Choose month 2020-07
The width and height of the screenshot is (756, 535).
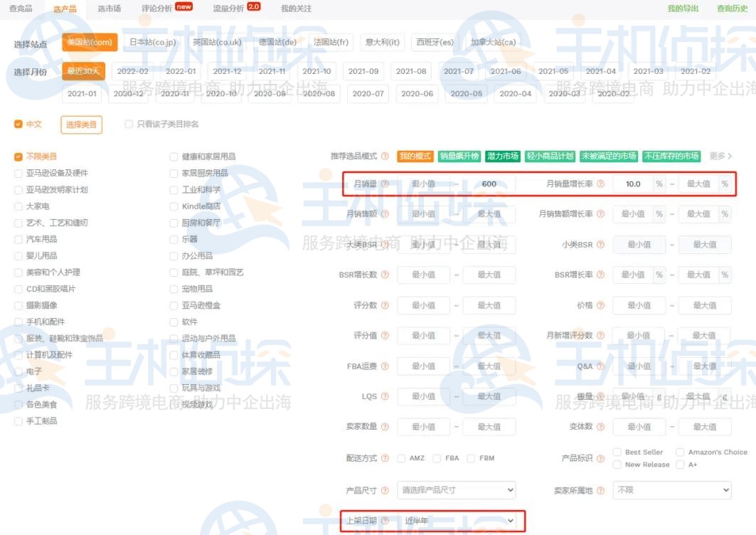pyautogui.click(x=368, y=94)
